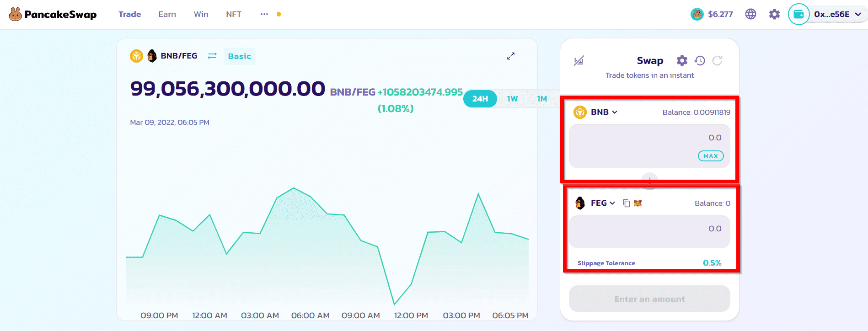Click the FEG token icon in chart header

coord(152,56)
